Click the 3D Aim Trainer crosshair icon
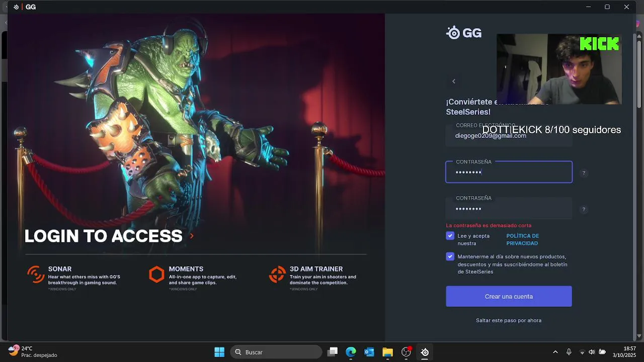Viewport: 644px width, 362px height. 277,275
